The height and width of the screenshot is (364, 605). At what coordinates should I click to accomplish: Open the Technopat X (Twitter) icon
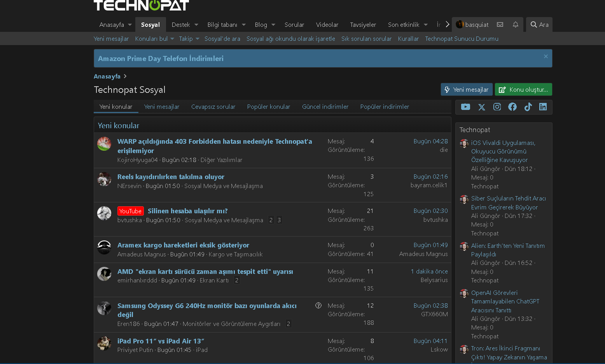pos(482,107)
